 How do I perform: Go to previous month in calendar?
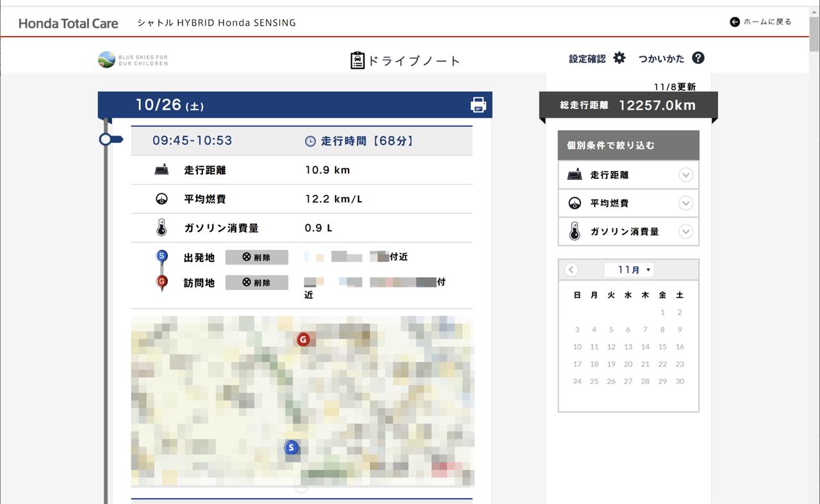click(x=571, y=270)
